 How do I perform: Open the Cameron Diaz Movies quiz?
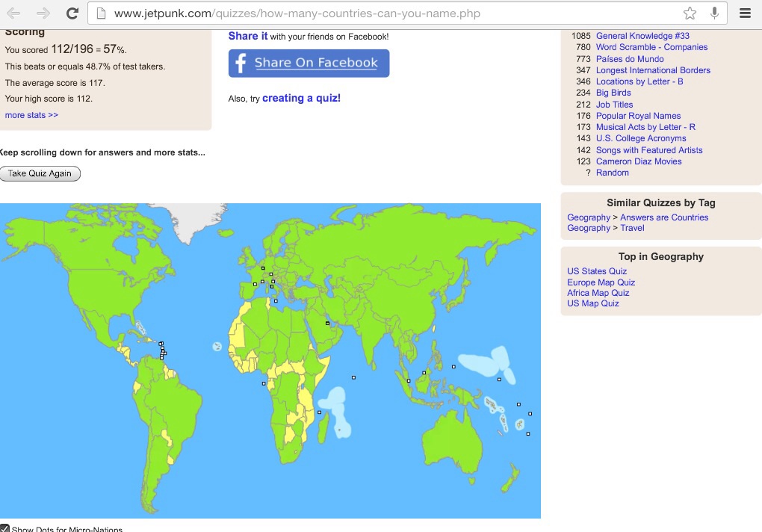(639, 161)
